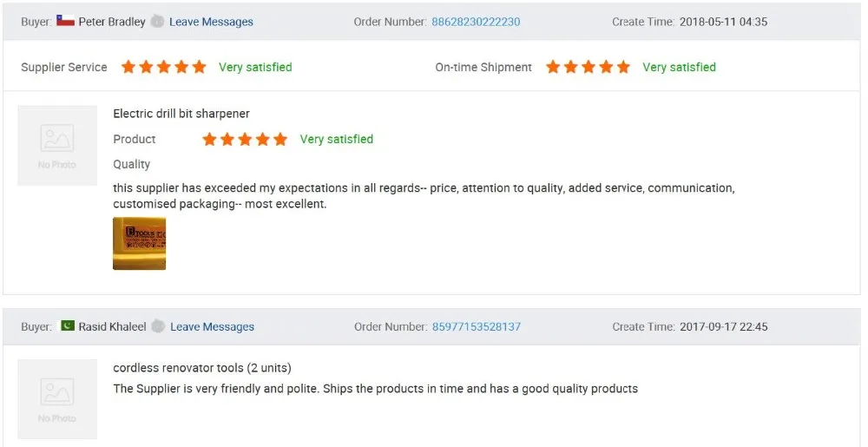The image size is (868, 447).
Task: Click the gray badge beside Rasid Khaleel
Action: [158, 327]
